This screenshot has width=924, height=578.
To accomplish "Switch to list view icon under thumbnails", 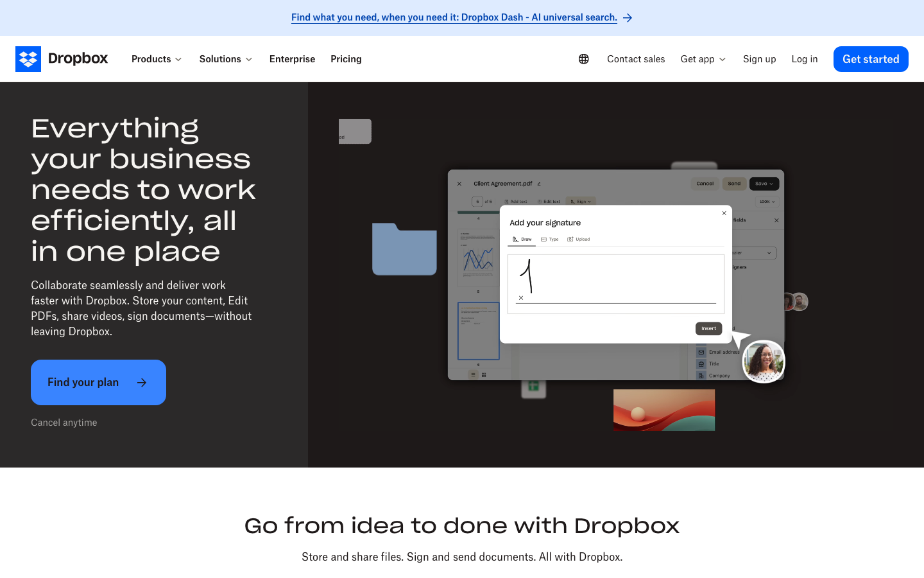I will [474, 374].
